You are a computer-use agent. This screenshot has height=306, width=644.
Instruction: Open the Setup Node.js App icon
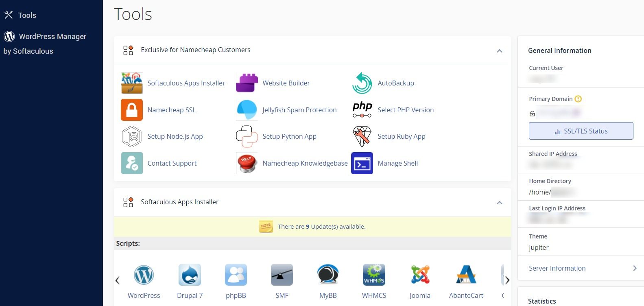[132, 136]
